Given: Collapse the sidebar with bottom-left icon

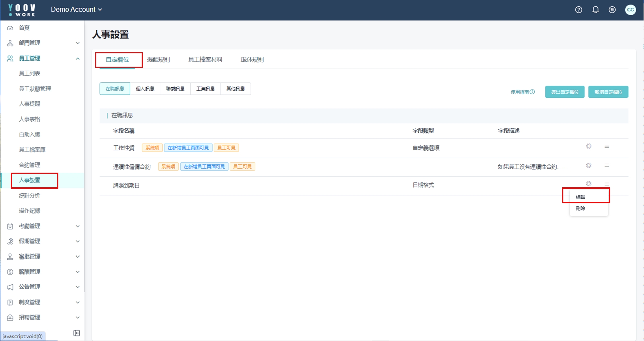Looking at the screenshot, I should (x=76, y=333).
